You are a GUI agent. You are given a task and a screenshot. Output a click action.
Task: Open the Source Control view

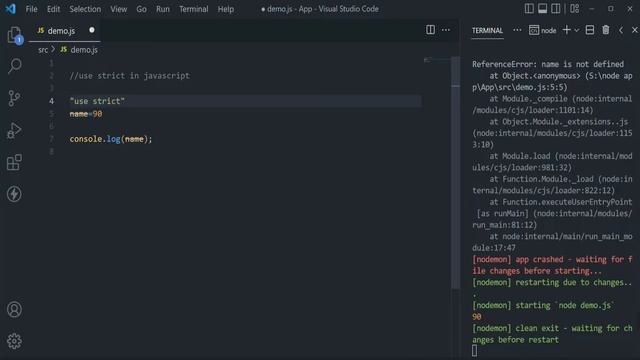(14, 98)
